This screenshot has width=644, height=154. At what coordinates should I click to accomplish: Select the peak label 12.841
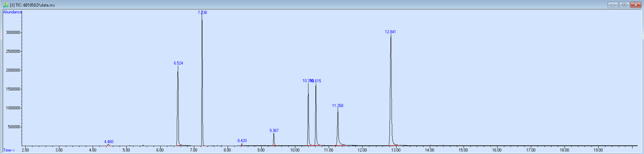(390, 32)
